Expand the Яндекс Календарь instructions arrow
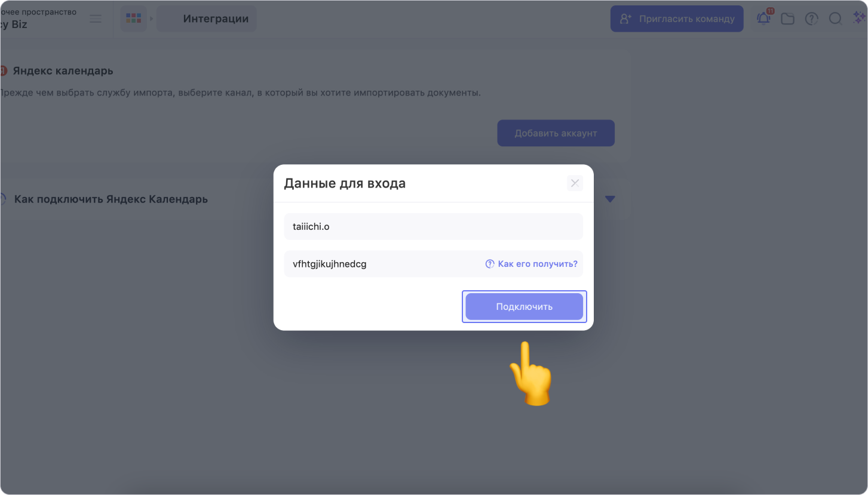Screen dimensions: 868x495 point(609,199)
